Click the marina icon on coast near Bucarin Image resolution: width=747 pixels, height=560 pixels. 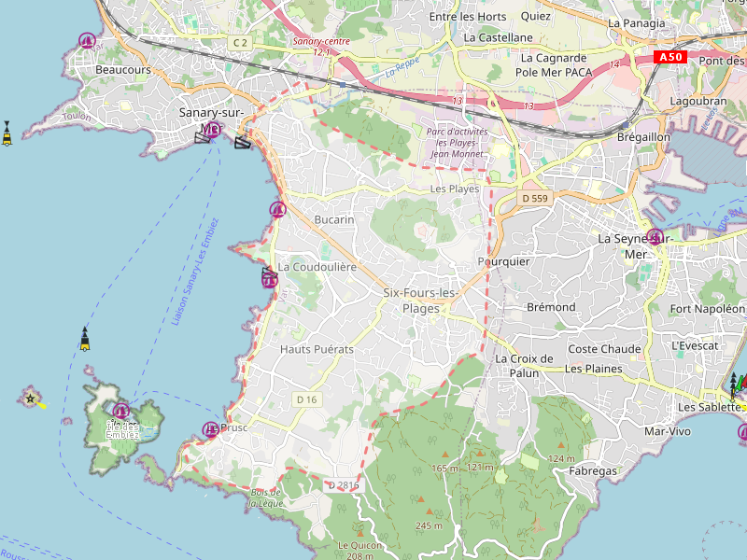277,210
